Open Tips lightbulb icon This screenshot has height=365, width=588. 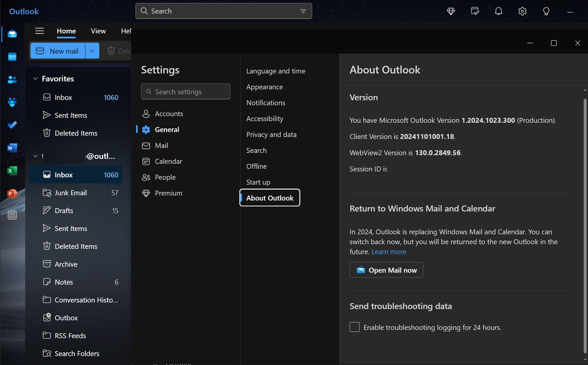pos(546,11)
